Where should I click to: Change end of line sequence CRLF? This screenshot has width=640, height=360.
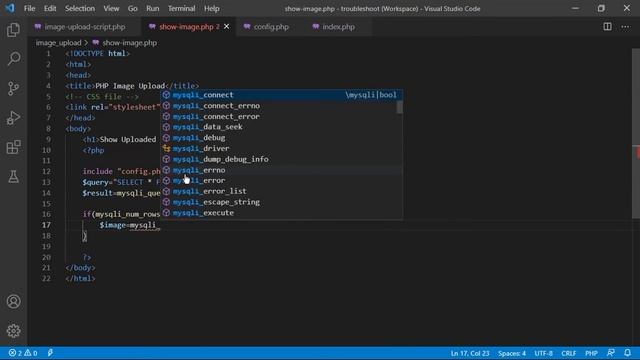point(569,353)
